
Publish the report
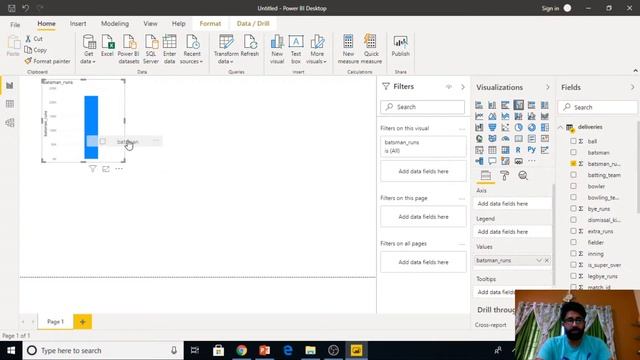(x=400, y=45)
